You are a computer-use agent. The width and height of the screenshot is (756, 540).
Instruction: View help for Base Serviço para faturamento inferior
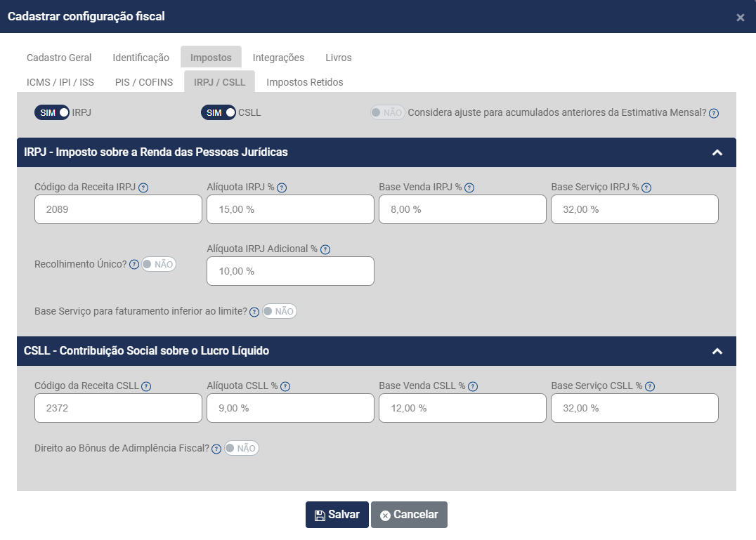point(254,312)
